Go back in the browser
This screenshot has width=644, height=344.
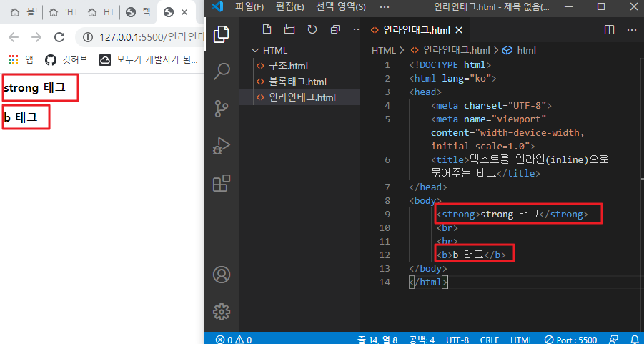[x=14, y=37]
